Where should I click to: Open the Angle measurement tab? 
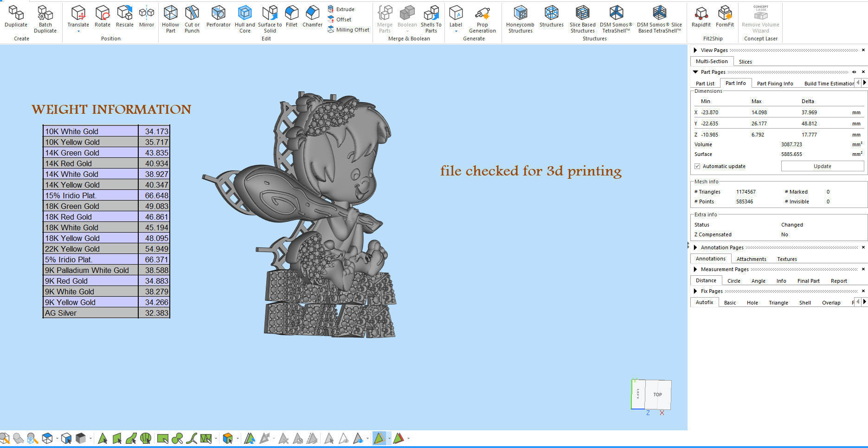click(x=758, y=281)
